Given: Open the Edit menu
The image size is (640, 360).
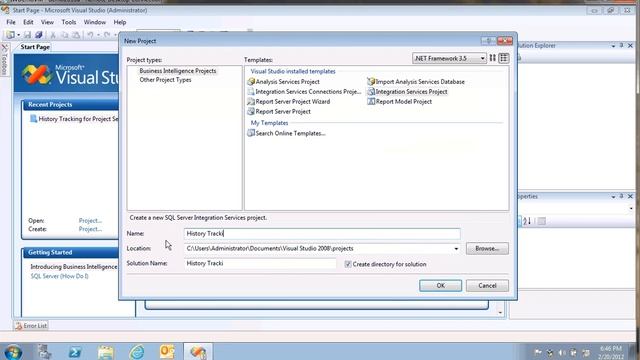Looking at the screenshot, I should tap(28, 22).
